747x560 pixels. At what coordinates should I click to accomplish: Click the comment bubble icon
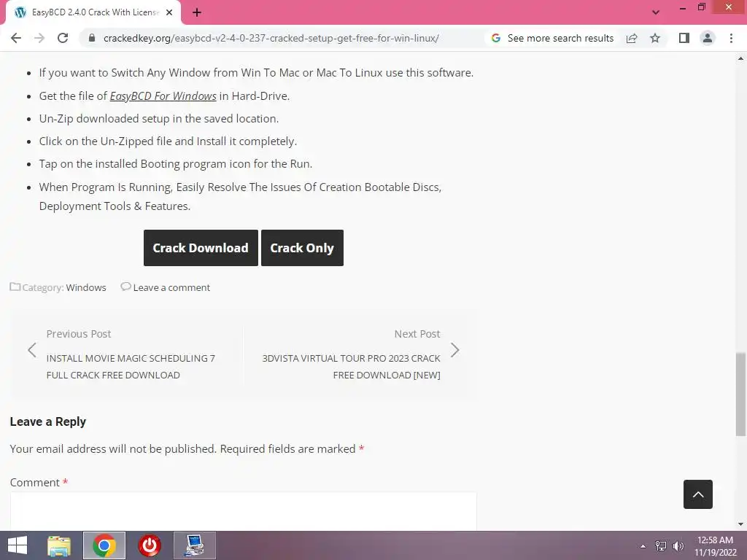[125, 287]
